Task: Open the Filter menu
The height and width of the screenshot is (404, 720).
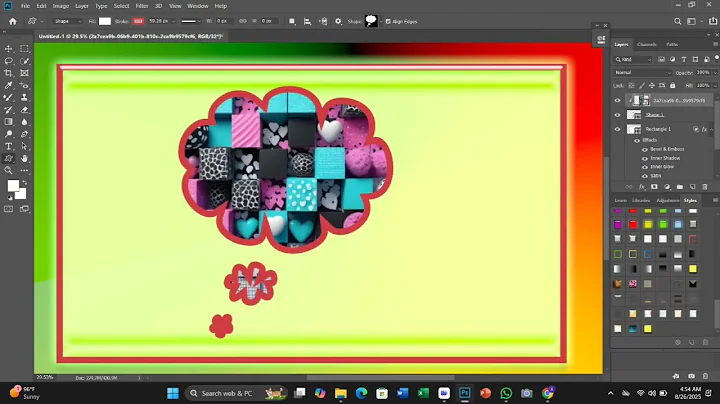Action: click(x=142, y=6)
